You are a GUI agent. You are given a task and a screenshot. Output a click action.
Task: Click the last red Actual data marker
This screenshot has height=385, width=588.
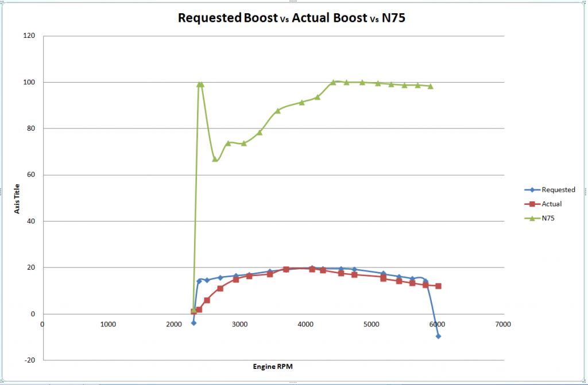click(x=438, y=286)
